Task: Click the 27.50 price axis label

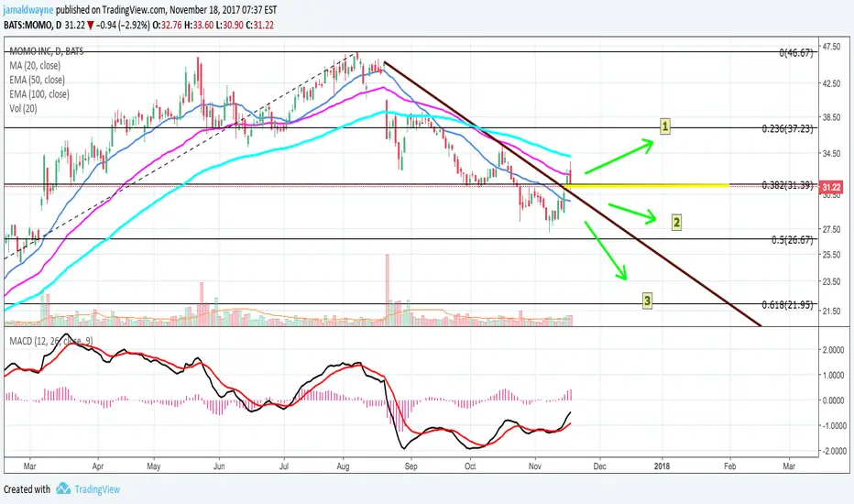Action: coord(831,229)
